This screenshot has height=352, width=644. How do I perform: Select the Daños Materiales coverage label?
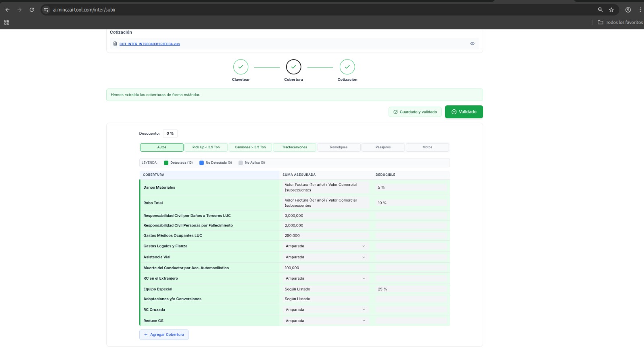coord(159,187)
